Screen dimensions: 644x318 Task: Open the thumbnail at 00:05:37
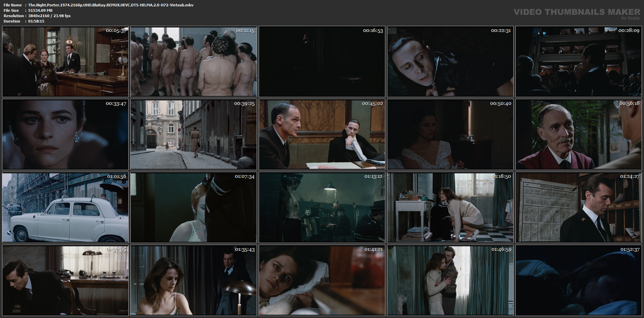tap(66, 62)
